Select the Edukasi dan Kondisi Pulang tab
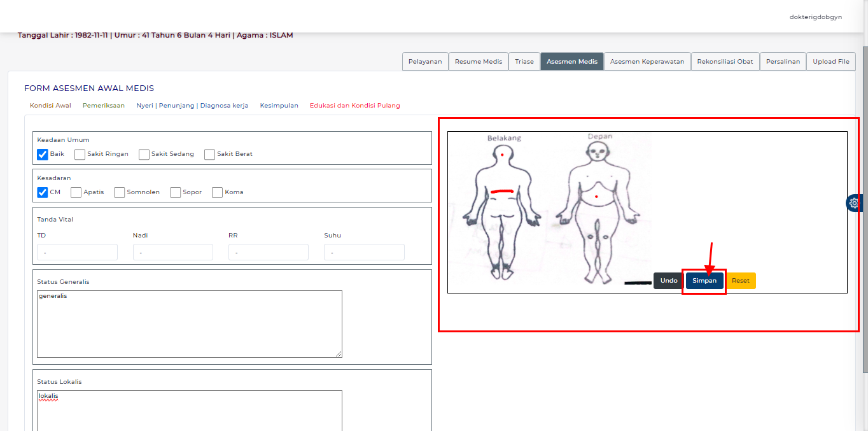The height and width of the screenshot is (431, 868). pos(354,105)
